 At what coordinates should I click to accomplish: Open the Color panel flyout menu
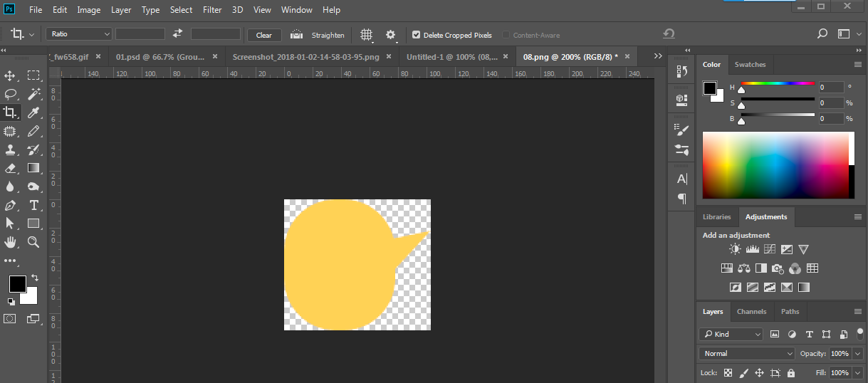858,64
